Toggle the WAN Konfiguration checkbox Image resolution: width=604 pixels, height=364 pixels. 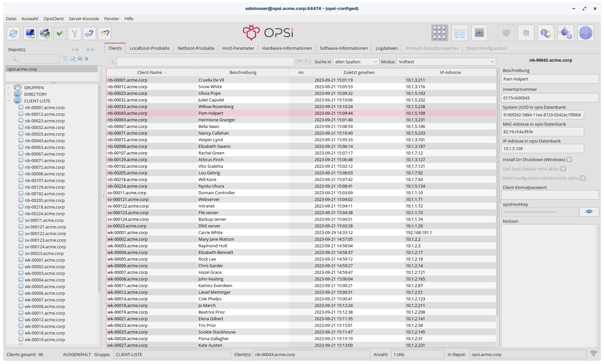(x=583, y=178)
